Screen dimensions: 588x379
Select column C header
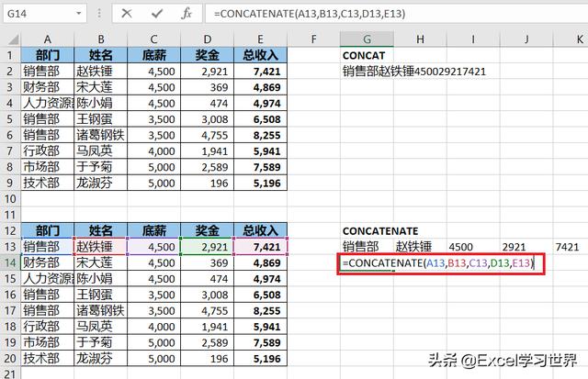[153, 39]
